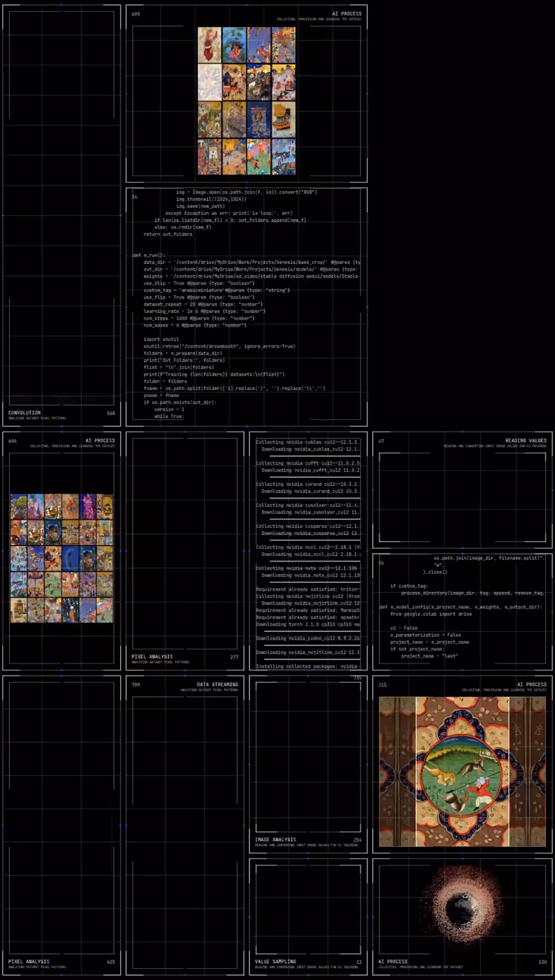Open the pale faded miniature in panel 693's grid
This screenshot has width=555, height=980.
pos(210,82)
